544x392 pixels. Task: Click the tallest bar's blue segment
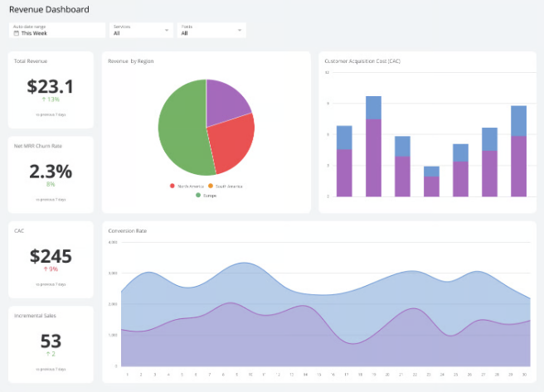click(x=374, y=108)
